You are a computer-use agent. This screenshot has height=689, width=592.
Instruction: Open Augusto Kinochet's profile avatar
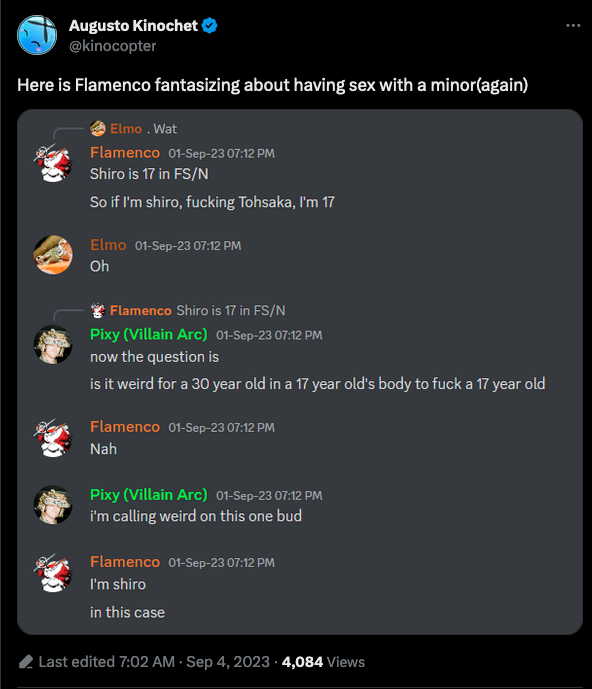[x=37, y=35]
